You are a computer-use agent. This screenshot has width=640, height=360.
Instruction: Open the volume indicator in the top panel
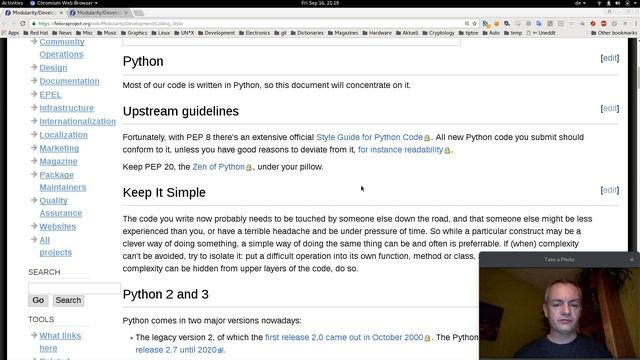[618, 3]
